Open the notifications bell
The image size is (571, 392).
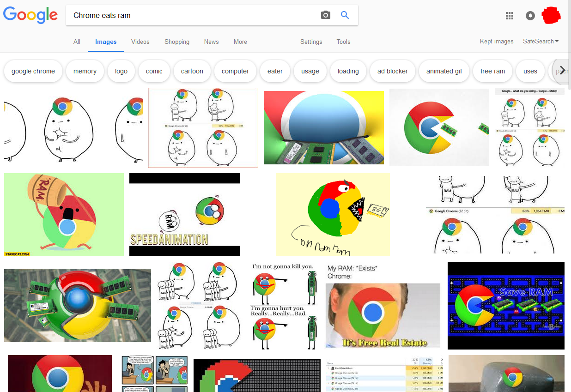[530, 16]
